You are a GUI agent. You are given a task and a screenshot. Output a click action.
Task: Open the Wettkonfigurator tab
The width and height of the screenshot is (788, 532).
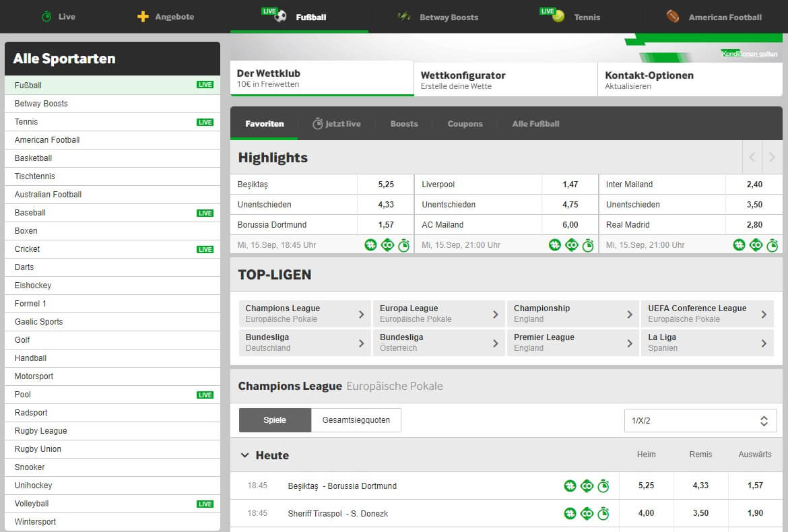[506, 79]
